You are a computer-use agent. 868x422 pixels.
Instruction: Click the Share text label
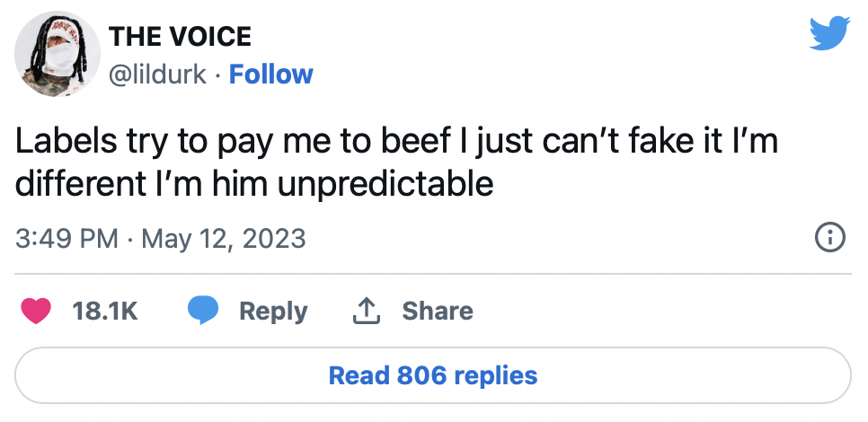coord(437,311)
